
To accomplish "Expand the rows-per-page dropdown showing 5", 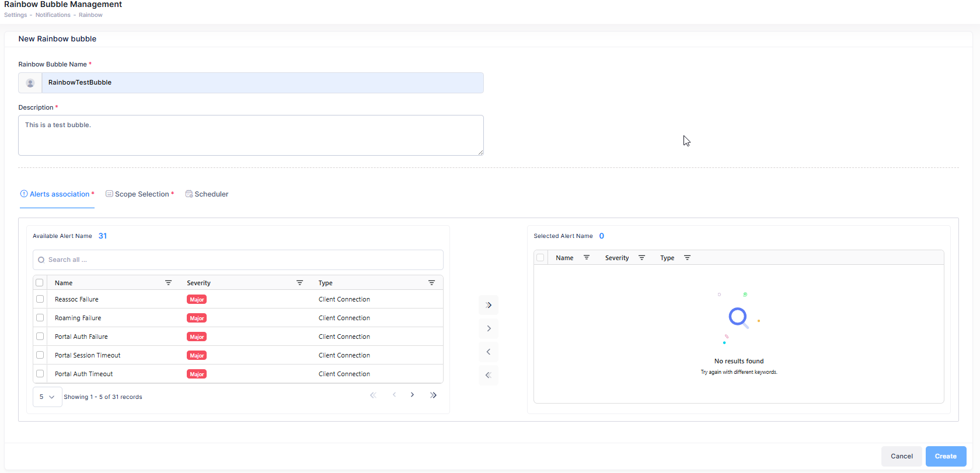I will [47, 397].
